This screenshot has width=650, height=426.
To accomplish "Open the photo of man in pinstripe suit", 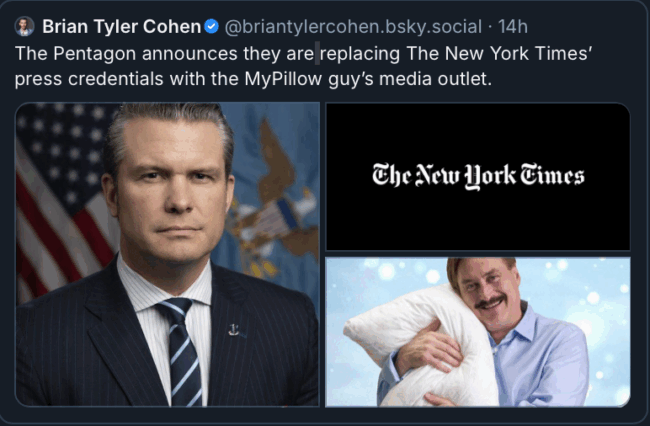I will [x=168, y=253].
